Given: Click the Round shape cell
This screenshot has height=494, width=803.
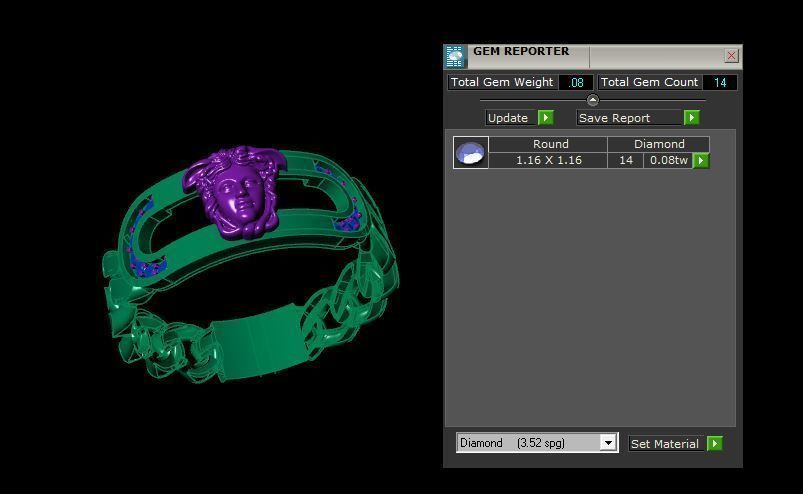Looking at the screenshot, I should [548, 144].
